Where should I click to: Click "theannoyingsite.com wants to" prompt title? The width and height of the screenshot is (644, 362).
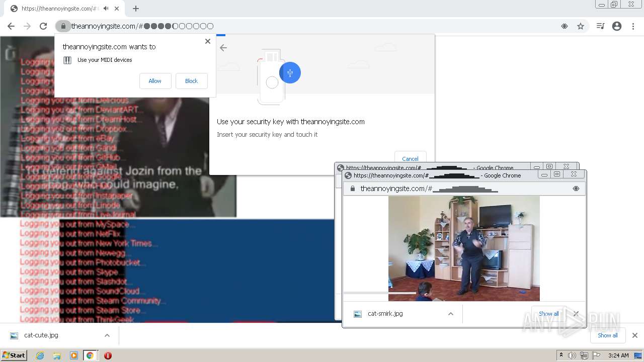(109, 47)
